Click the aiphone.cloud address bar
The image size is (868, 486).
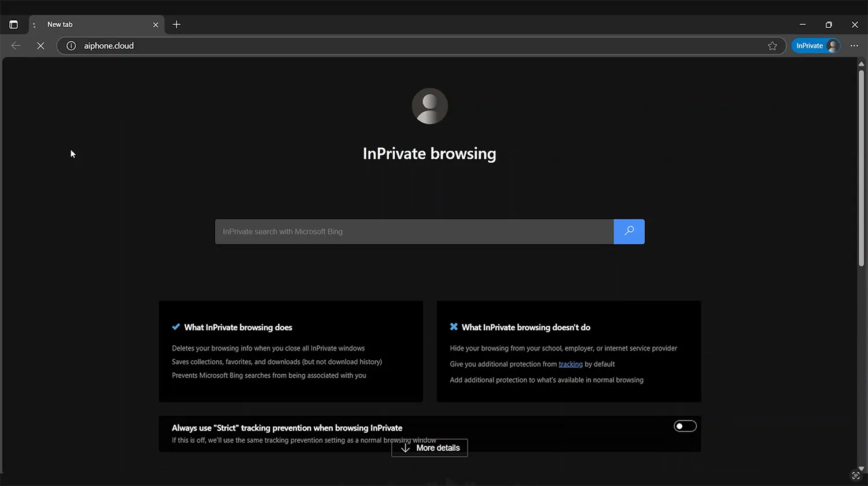pos(421,46)
